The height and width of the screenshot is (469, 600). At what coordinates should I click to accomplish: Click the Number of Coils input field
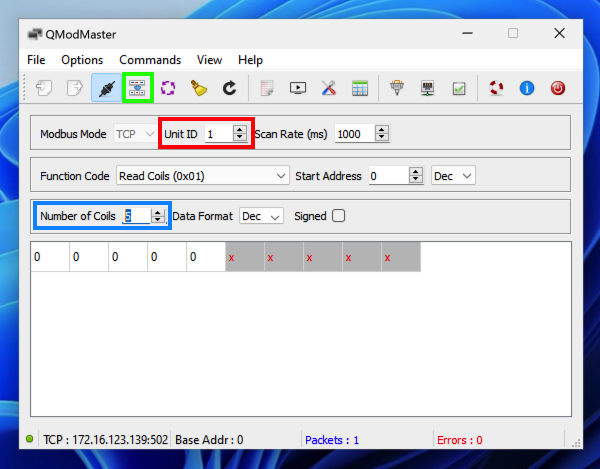coord(137,216)
